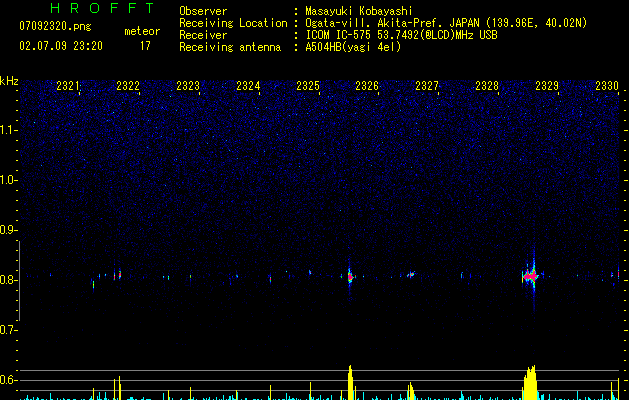Screen dimensions: 629x400
Task: Click the 2322 time marker
Action: (128, 86)
